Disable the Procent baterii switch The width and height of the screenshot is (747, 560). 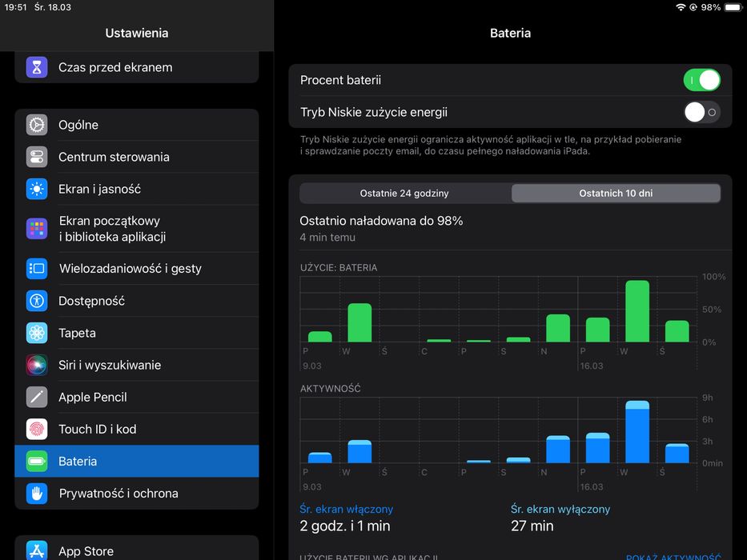(701, 80)
